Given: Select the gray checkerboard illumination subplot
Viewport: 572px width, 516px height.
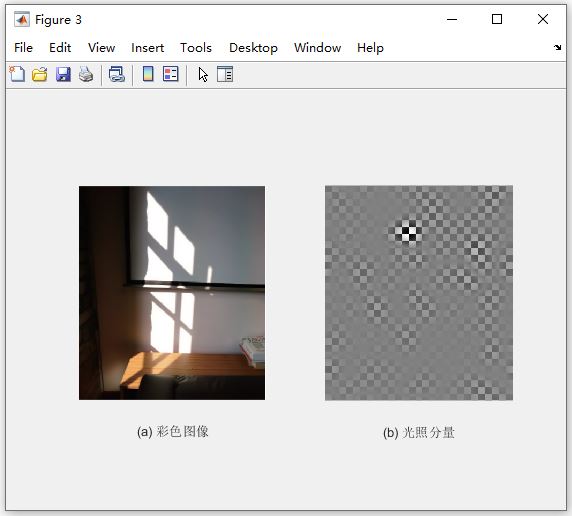Looking at the screenshot, I should pos(419,293).
